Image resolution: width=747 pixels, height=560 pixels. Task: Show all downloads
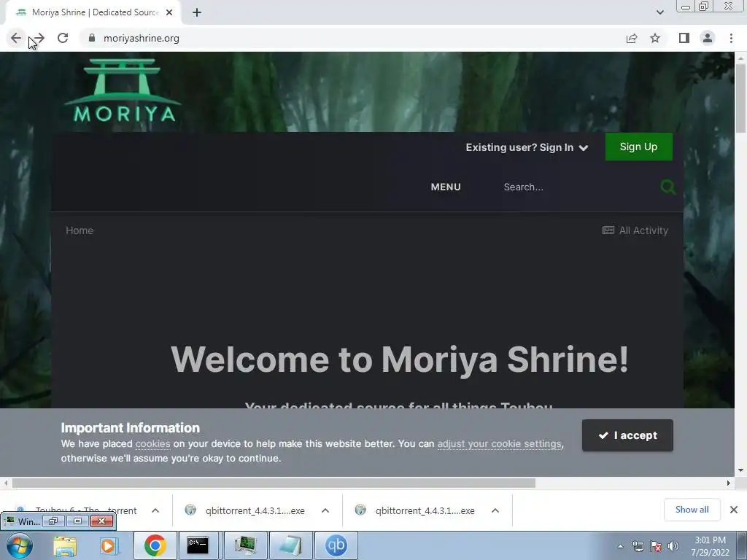pos(692,510)
